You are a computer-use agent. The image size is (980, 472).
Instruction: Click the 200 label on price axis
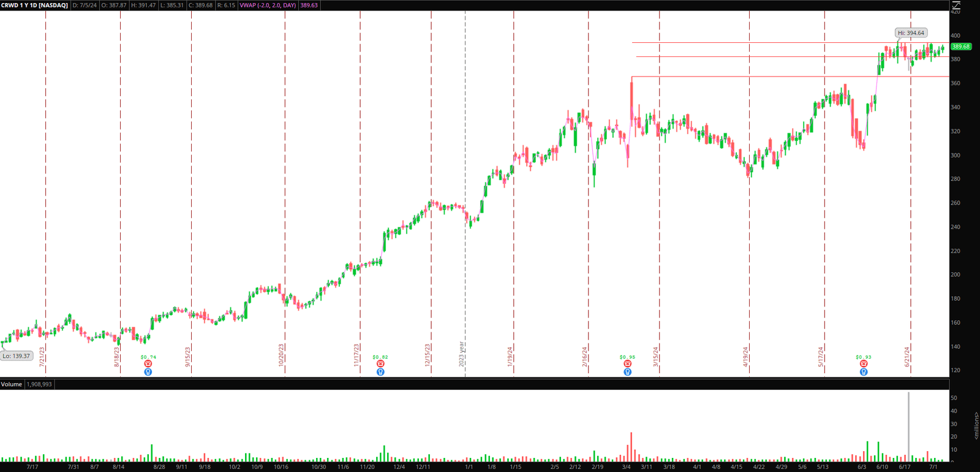pos(956,275)
